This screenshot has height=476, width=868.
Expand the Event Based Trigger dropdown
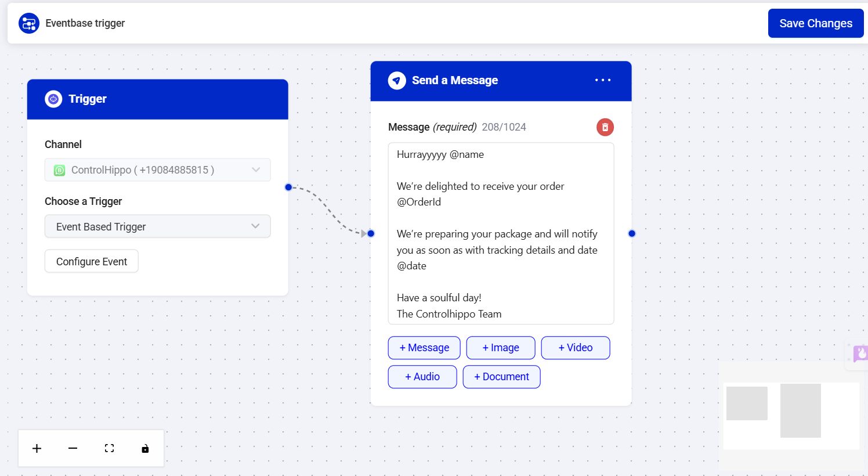158,226
